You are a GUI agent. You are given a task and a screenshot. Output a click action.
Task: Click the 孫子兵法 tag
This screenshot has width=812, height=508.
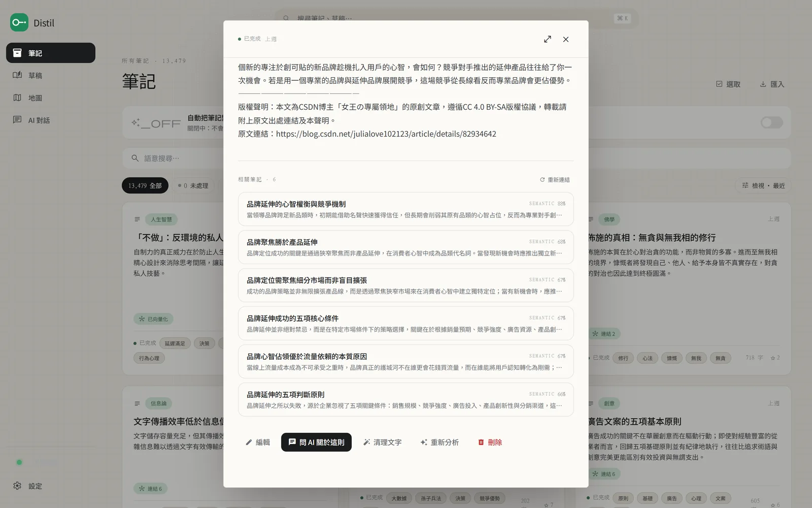point(431,498)
